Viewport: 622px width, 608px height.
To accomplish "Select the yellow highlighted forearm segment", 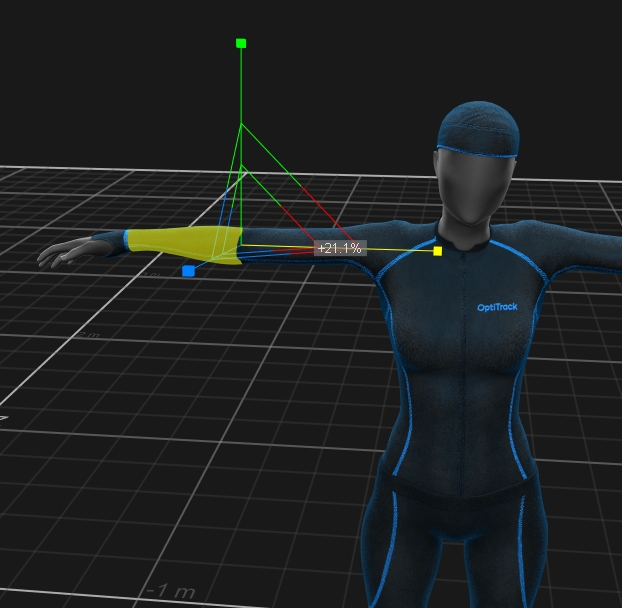I will pos(180,245).
